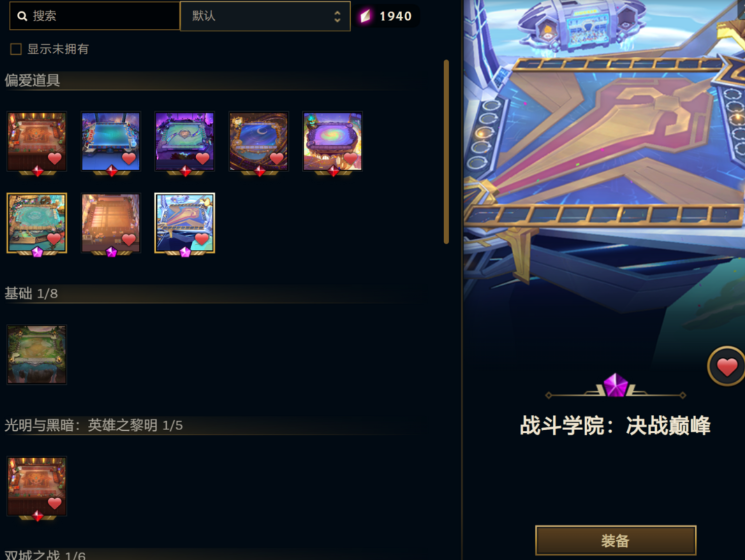Select the red lantern arena thumbnail in favorites
745x560 pixels.
37,141
